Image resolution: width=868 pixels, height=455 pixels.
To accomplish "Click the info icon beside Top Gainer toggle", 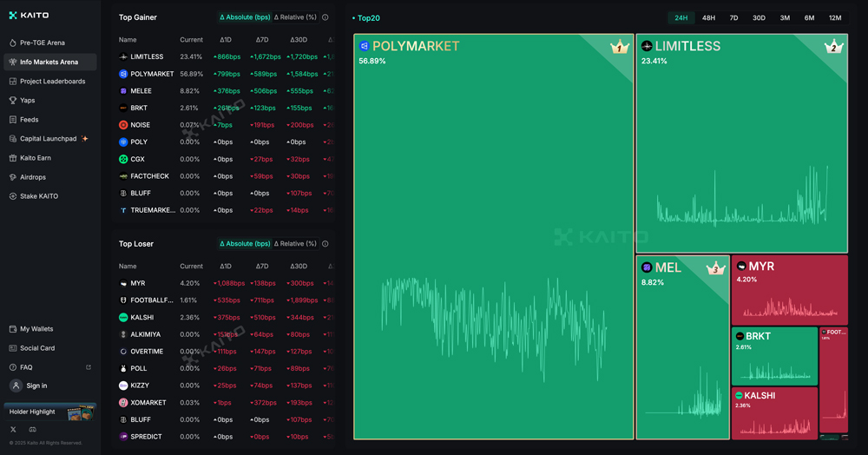I will click(325, 17).
